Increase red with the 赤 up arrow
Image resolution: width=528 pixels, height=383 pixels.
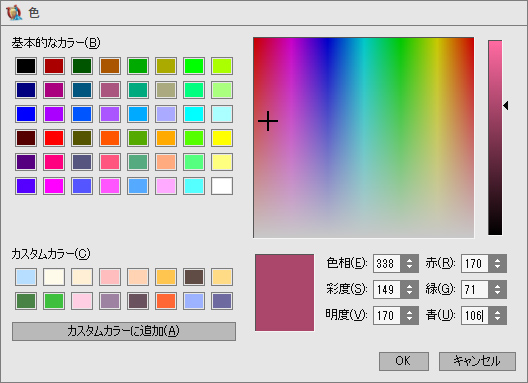pos(497,260)
